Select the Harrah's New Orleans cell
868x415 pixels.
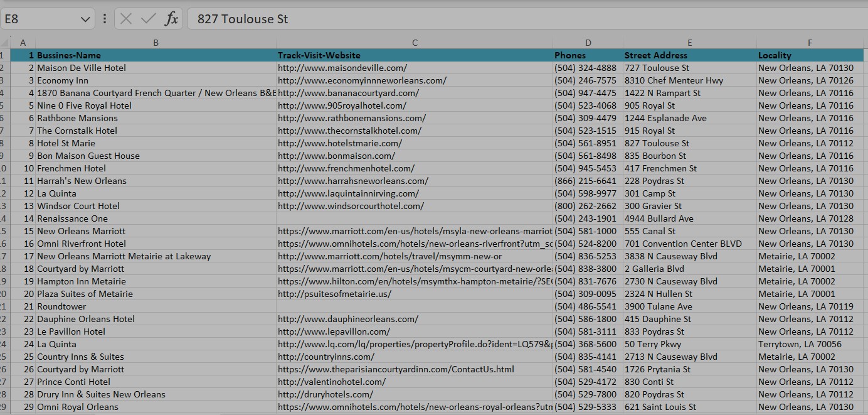pos(156,181)
